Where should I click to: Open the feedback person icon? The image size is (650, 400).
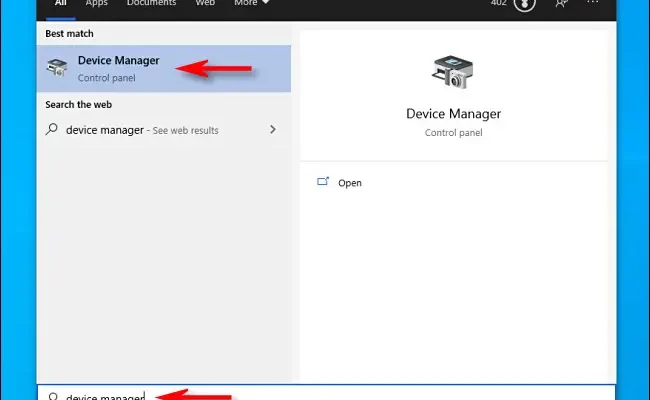click(x=561, y=3)
